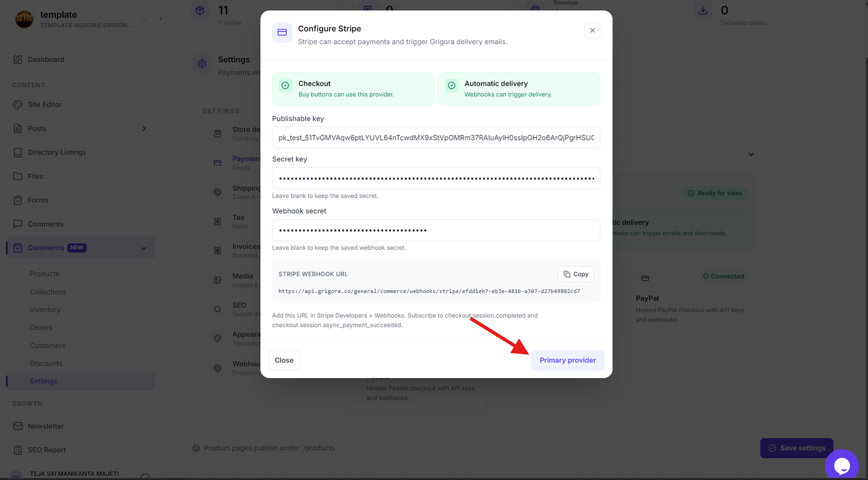This screenshot has height=480, width=868.
Task: Collapse the Commerce menu chevron
Action: coord(144,248)
